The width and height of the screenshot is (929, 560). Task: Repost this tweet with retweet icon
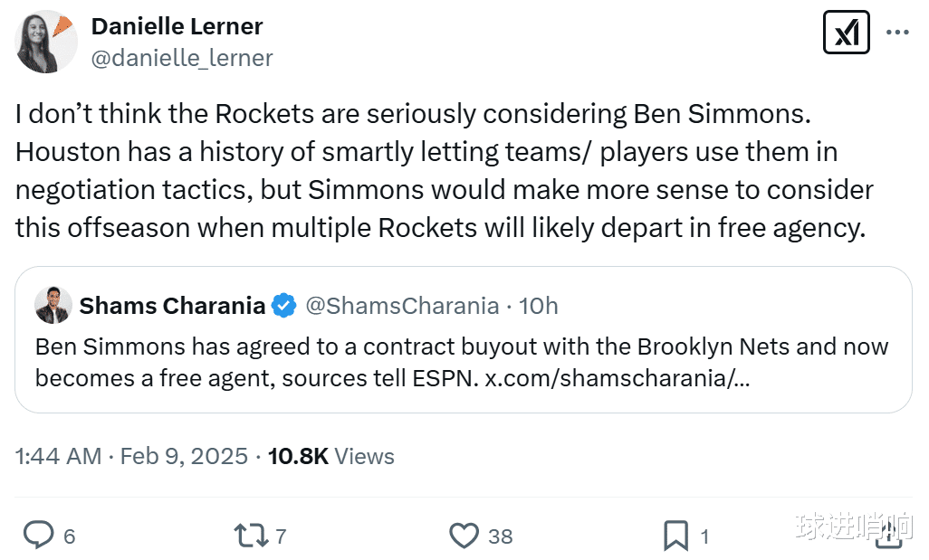251,536
